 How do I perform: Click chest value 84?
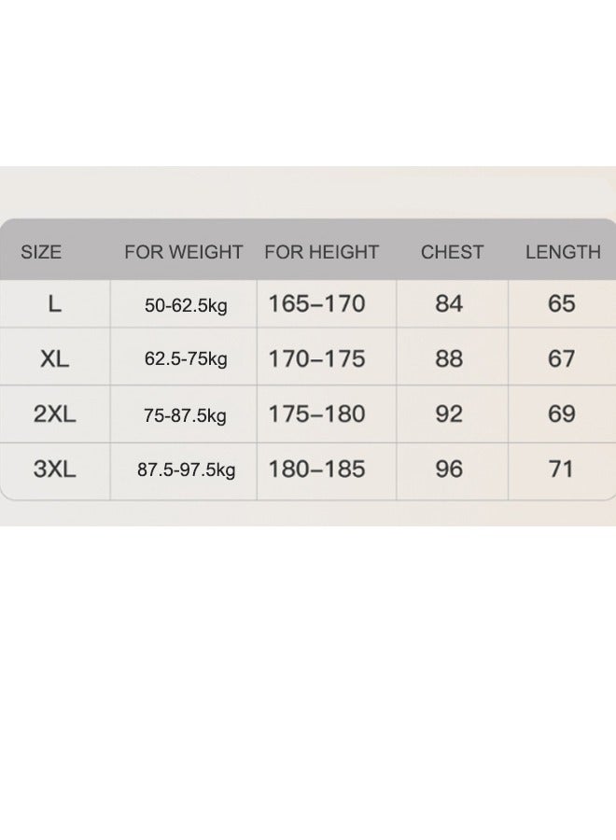[449, 304]
